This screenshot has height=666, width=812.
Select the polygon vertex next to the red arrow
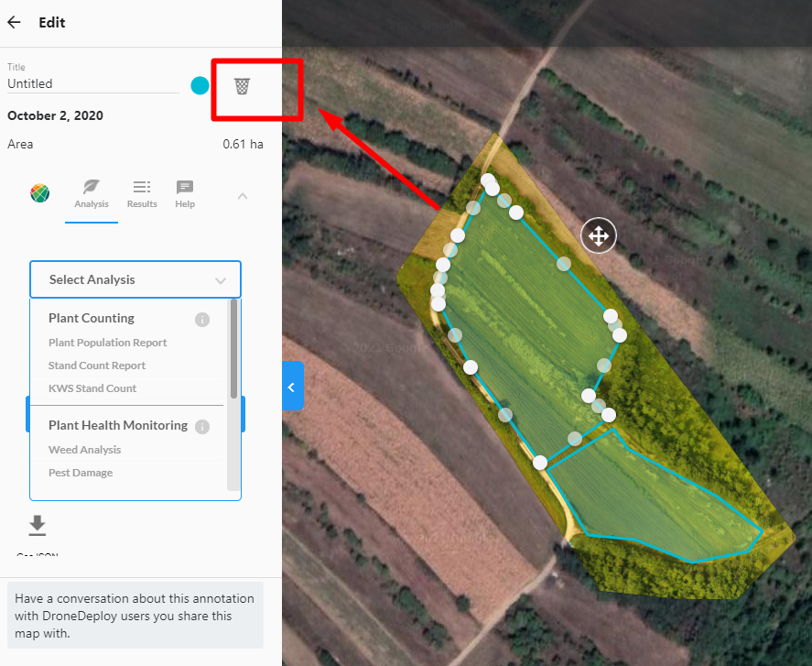coord(458,235)
